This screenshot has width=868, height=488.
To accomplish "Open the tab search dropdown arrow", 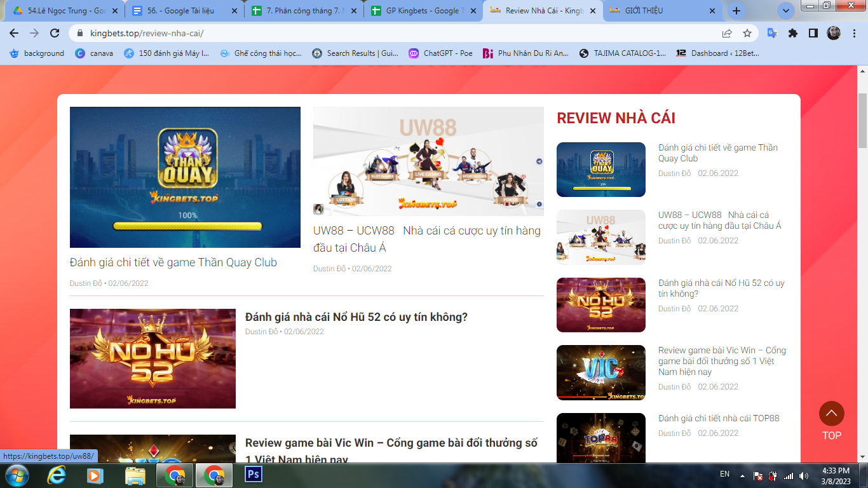I will pyautogui.click(x=786, y=11).
